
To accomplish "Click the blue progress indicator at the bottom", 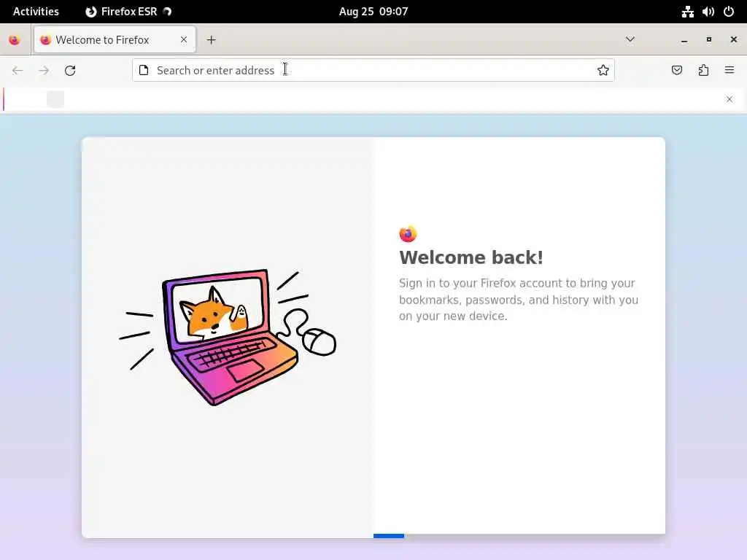I will click(389, 536).
